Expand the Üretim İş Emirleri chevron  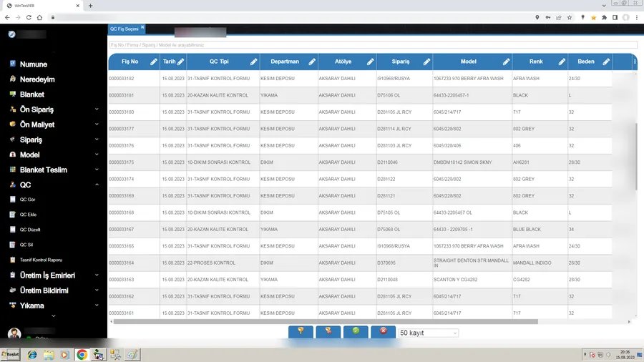[97, 275]
